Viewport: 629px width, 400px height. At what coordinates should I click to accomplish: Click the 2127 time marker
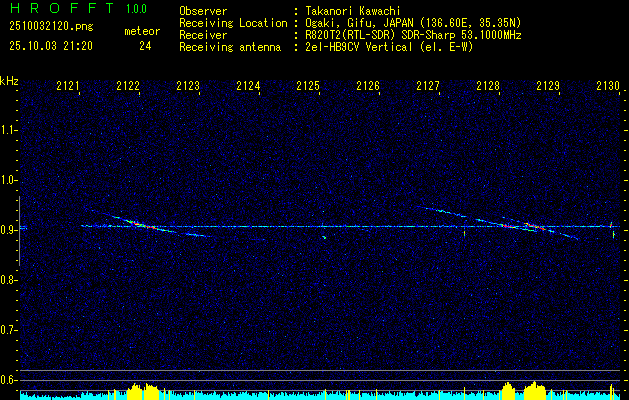pos(428,86)
